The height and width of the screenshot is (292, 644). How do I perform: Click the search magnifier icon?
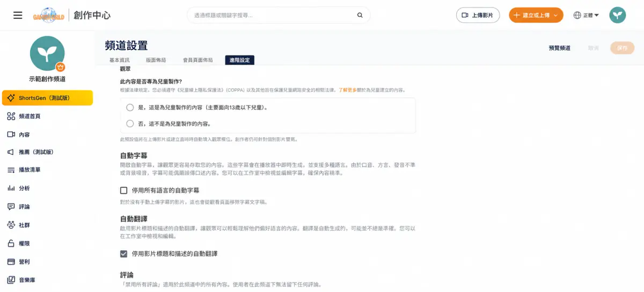[360, 15]
